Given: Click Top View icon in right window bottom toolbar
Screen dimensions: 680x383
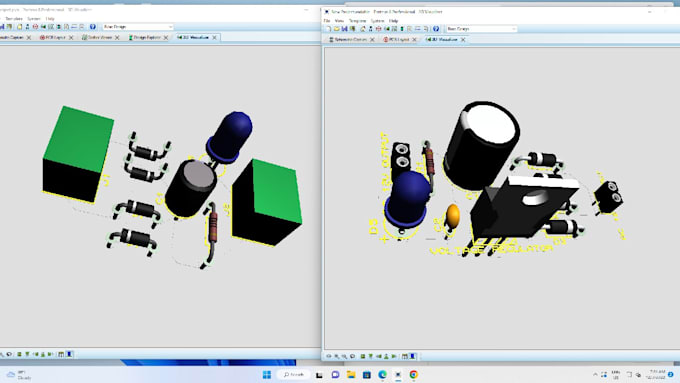Looking at the screenshot, I should pyautogui.click(x=363, y=356).
